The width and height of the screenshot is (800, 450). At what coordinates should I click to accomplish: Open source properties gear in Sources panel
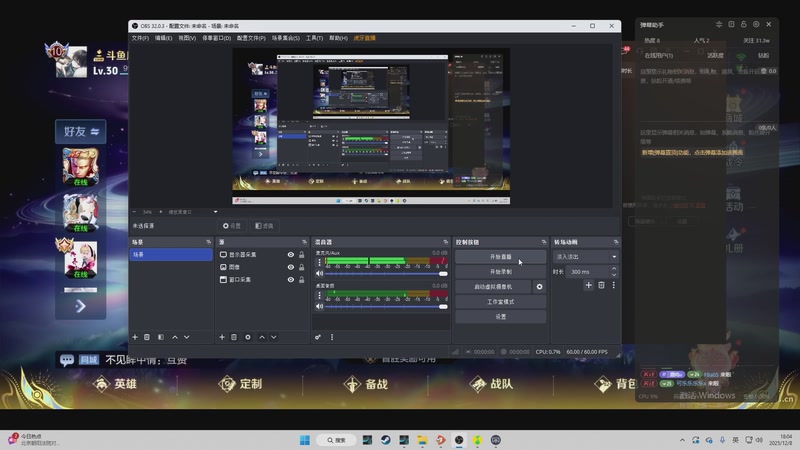point(248,337)
